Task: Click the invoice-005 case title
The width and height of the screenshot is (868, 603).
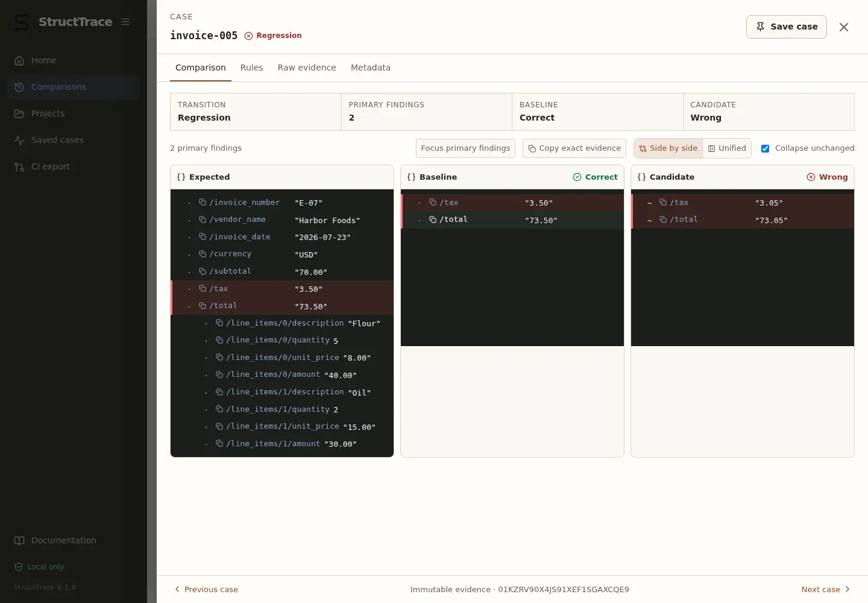Action: coord(204,36)
